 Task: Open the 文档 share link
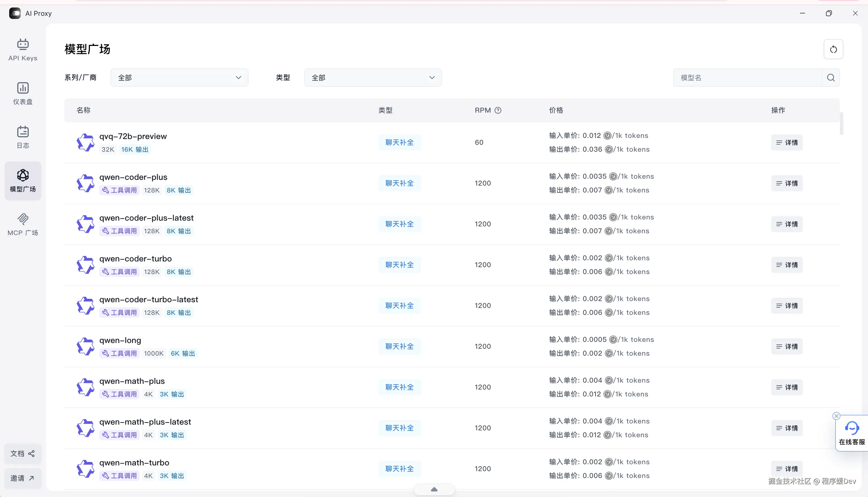click(23, 454)
